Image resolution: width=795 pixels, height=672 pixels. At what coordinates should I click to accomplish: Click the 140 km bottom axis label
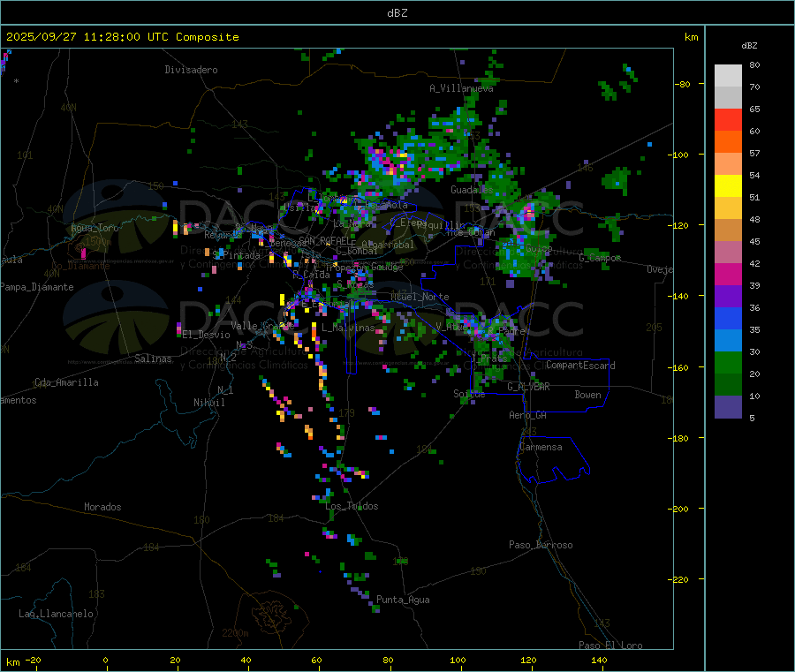(x=599, y=660)
